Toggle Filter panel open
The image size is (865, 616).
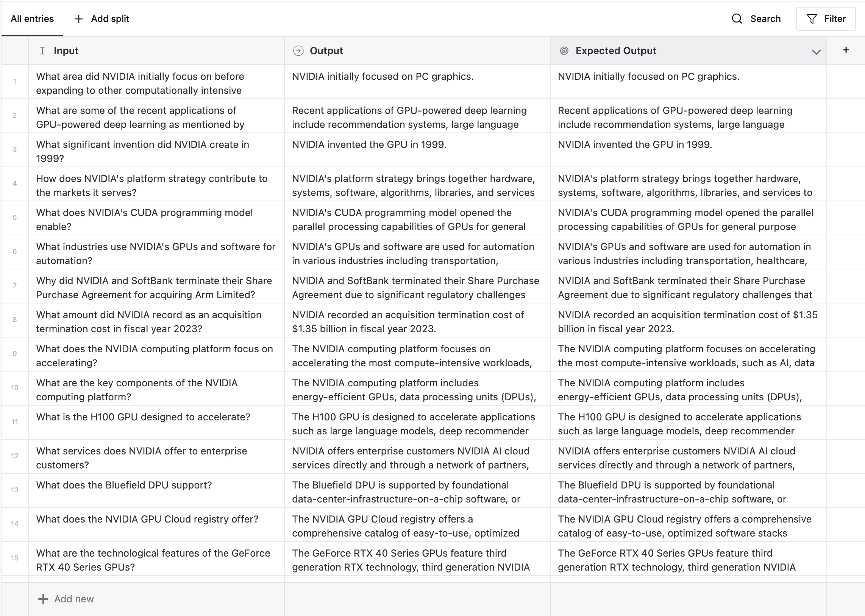(x=826, y=19)
